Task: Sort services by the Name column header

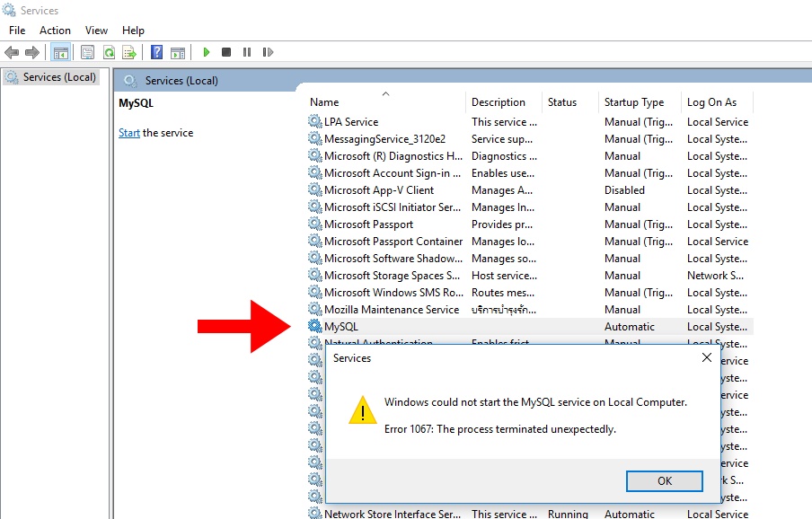Action: [387, 102]
